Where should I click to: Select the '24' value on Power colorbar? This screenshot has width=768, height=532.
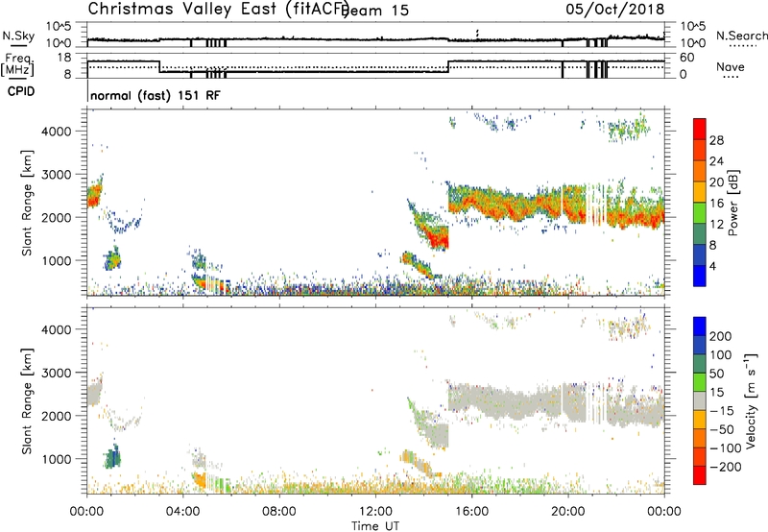(716, 161)
